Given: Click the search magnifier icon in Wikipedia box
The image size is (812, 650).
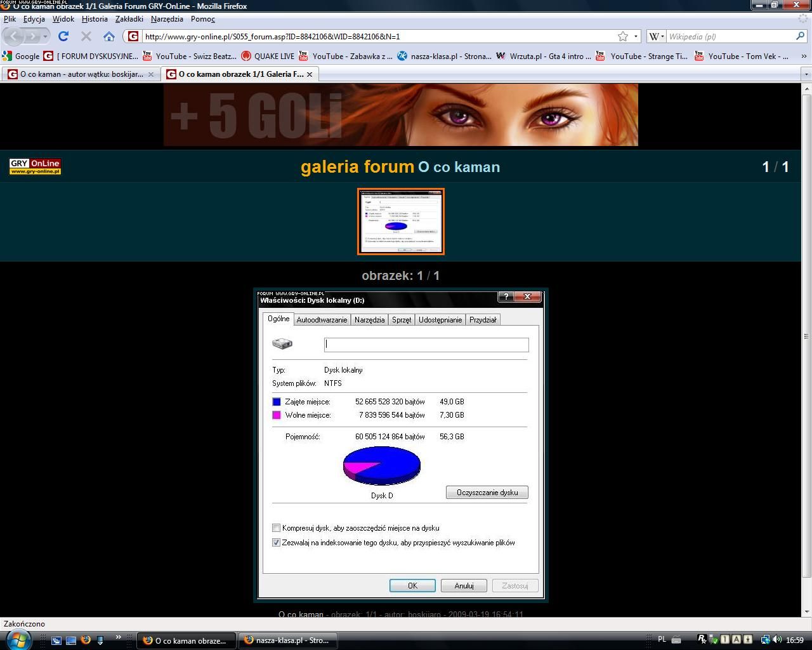Looking at the screenshot, I should pyautogui.click(x=800, y=36).
